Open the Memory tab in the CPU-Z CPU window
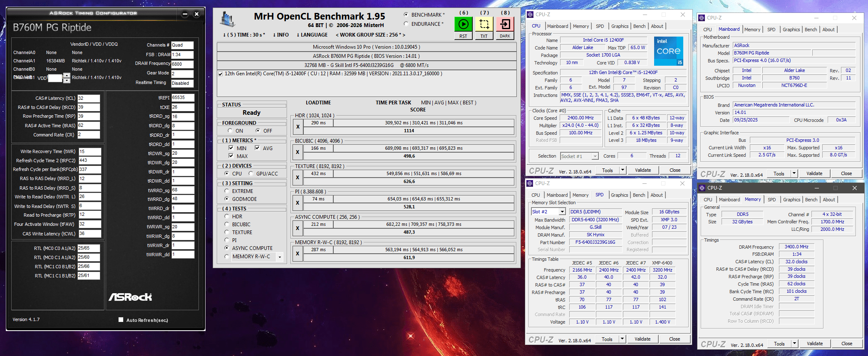This screenshot has width=868, height=356. point(580,26)
